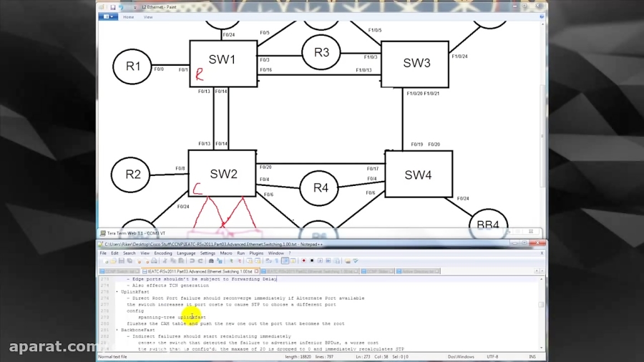Open the Paint Home ribbon tab

[x=129, y=17]
